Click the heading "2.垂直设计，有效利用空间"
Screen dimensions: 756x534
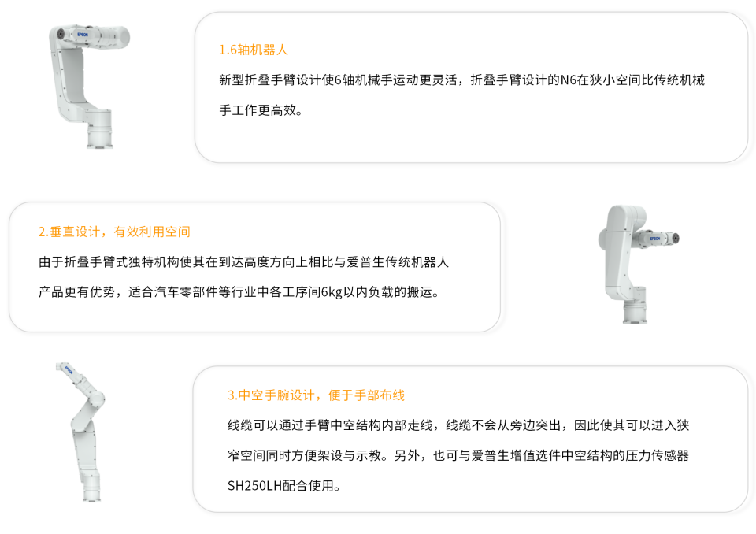(x=114, y=232)
